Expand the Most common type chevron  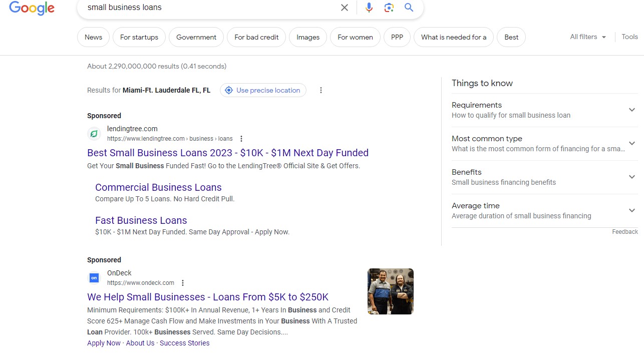[x=632, y=143]
